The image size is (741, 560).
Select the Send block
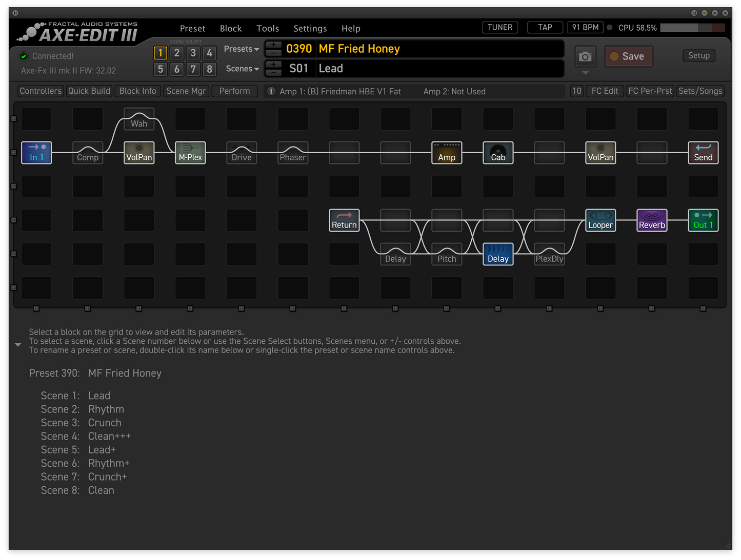point(703,153)
